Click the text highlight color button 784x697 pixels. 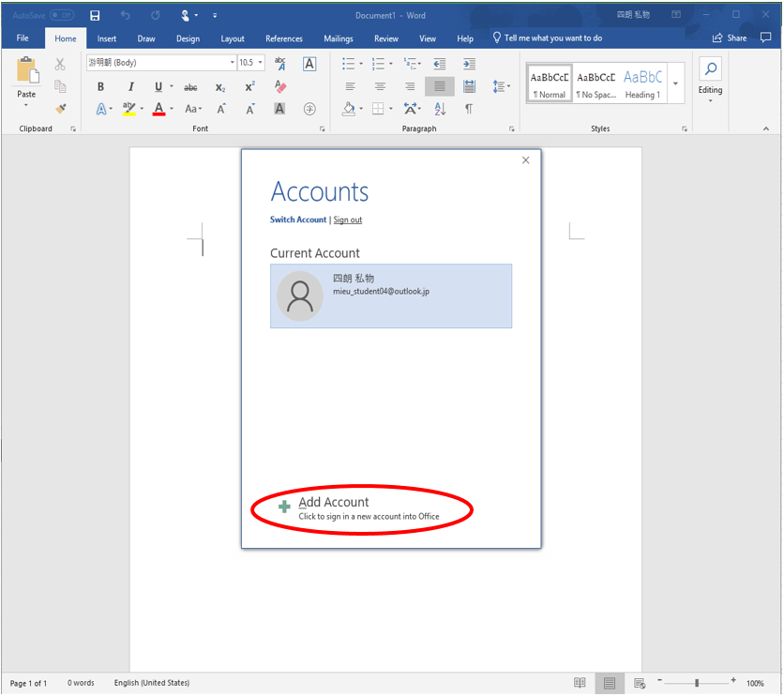[129, 109]
